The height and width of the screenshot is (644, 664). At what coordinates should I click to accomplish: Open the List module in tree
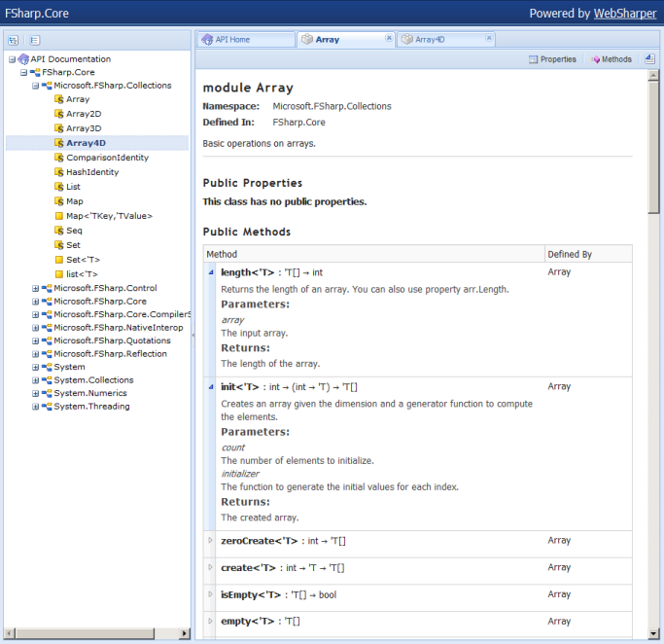pyautogui.click(x=73, y=187)
